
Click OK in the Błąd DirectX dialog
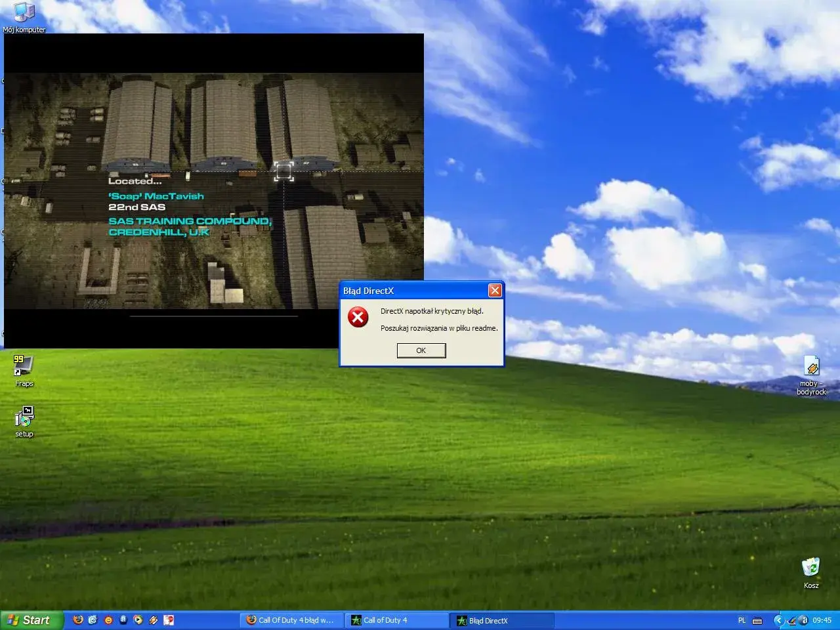click(421, 350)
